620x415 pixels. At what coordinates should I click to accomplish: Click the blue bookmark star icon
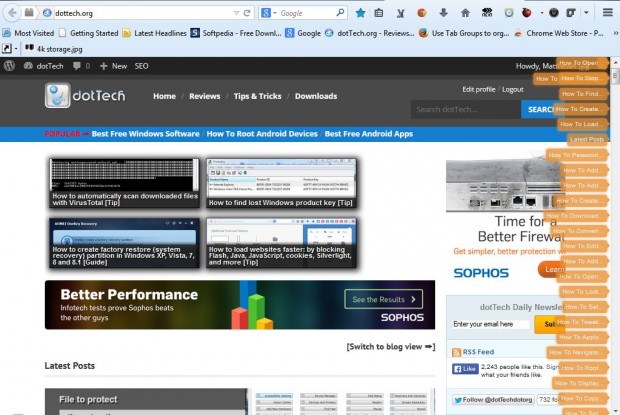(x=360, y=13)
